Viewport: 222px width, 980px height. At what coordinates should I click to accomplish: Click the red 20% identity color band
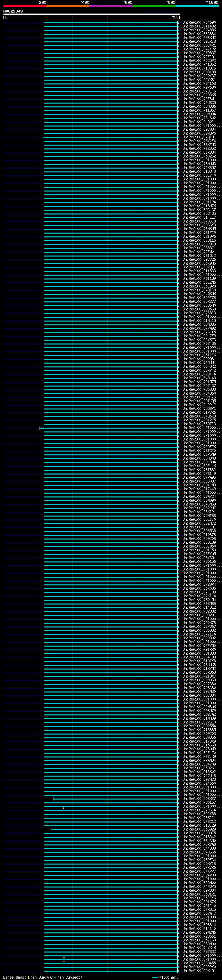[25, 6]
